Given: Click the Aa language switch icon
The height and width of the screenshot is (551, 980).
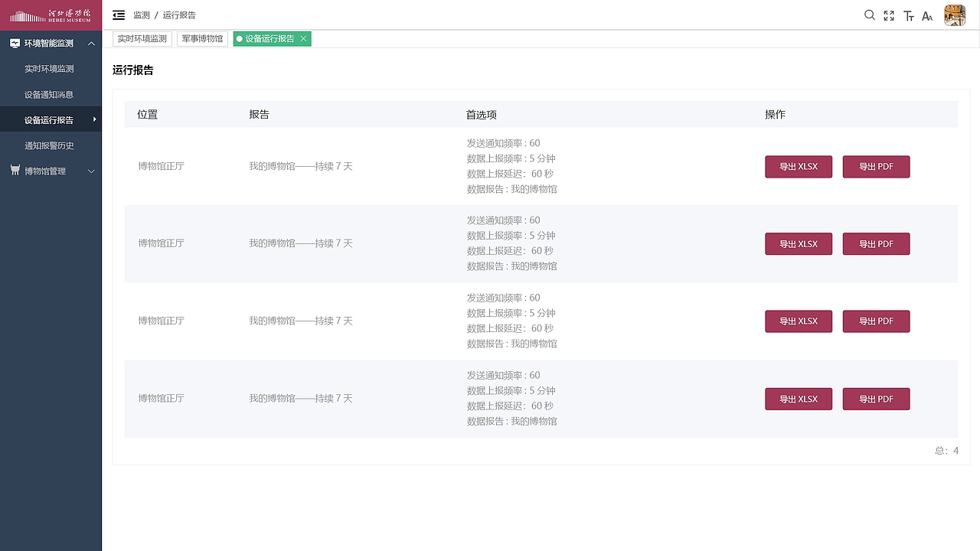Looking at the screenshot, I should pos(927,15).
